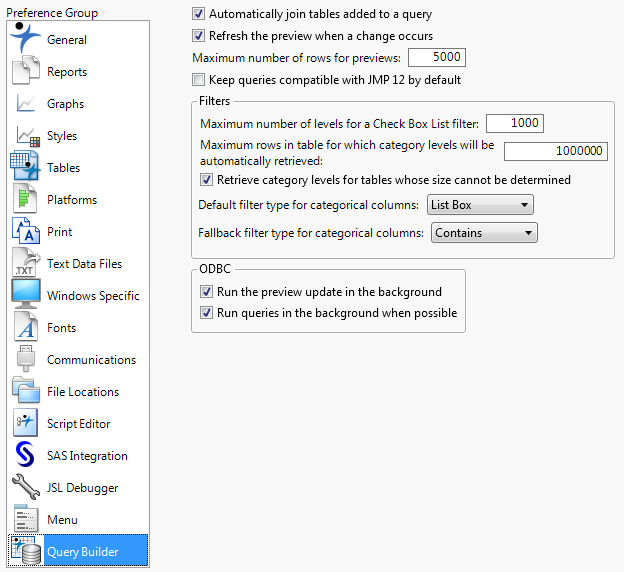Screen dimensions: 624x572
Task: Select the Text Data Files label
Action: pyautogui.click(x=84, y=264)
